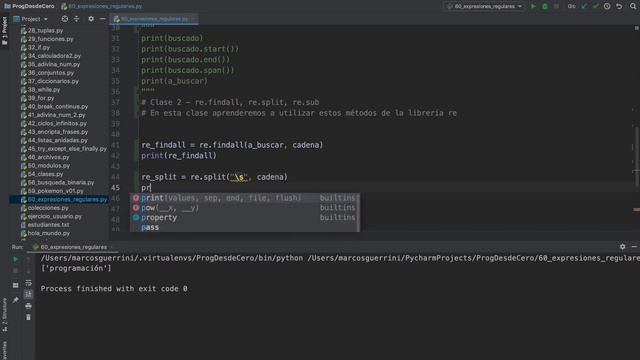Choose the pass completion suggestion
This screenshot has height=360, width=640.
pyautogui.click(x=245, y=227)
